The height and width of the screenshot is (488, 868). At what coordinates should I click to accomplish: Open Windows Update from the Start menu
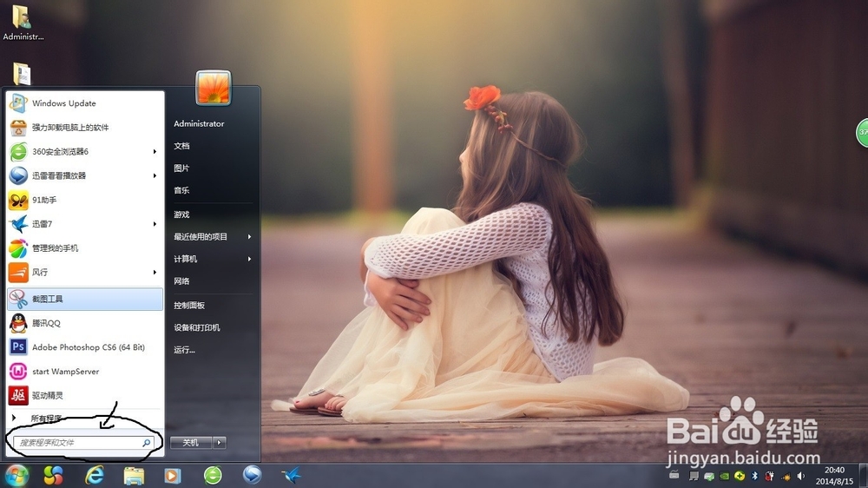[85, 103]
